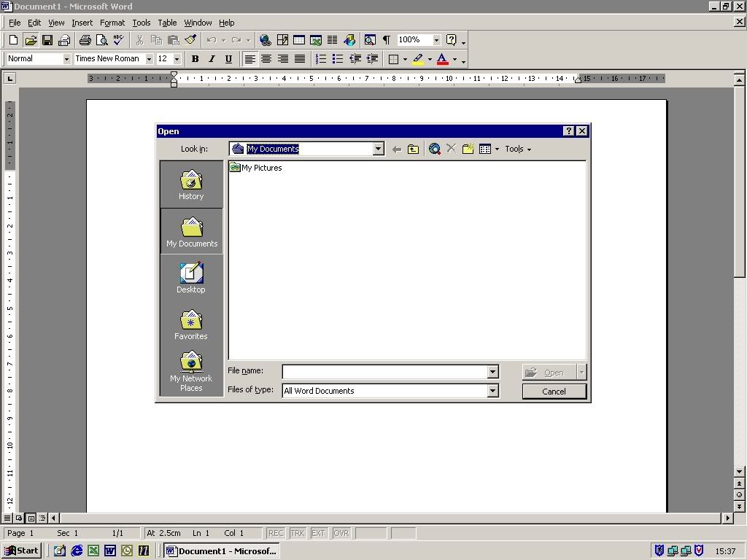Click the Decrease Indent icon
747x560 pixels.
355,59
